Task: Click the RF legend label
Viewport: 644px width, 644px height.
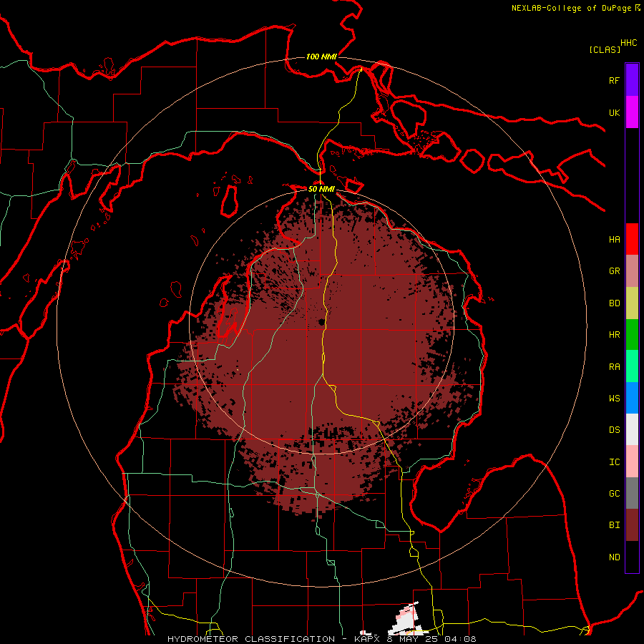Action: [x=615, y=81]
